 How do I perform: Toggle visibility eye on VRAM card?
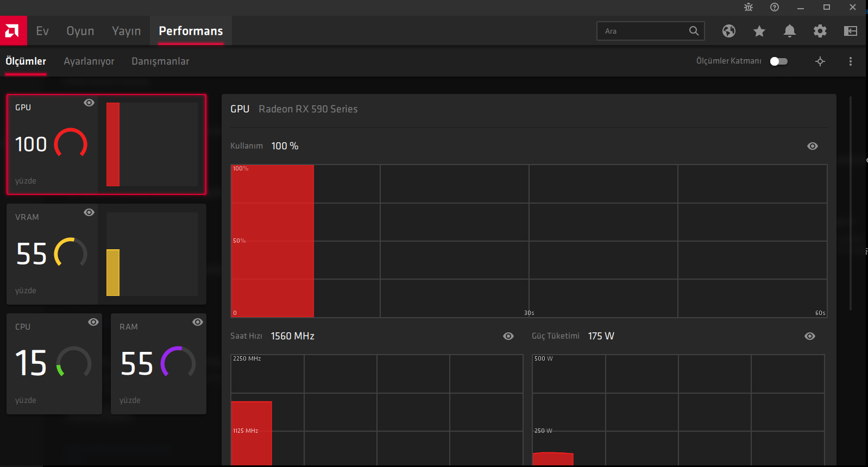[x=89, y=212]
